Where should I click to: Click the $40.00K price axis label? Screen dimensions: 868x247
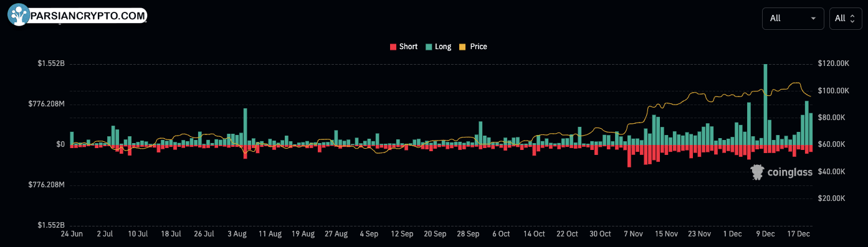[831, 172]
